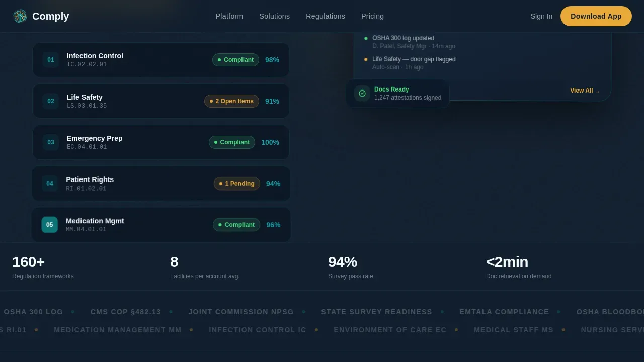Click Auto-scan 1h ago line
The height and width of the screenshot is (362, 644).
pos(398,67)
